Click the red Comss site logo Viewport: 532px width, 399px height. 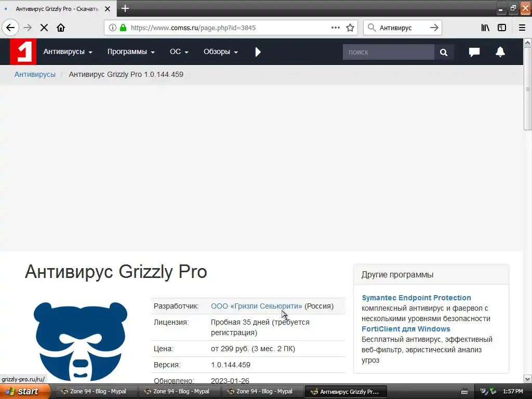click(x=23, y=51)
